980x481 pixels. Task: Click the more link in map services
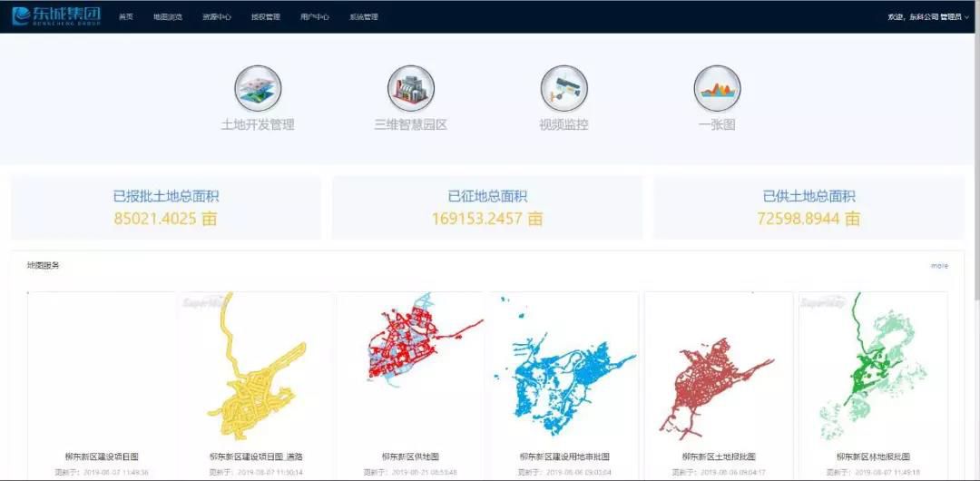(x=939, y=266)
